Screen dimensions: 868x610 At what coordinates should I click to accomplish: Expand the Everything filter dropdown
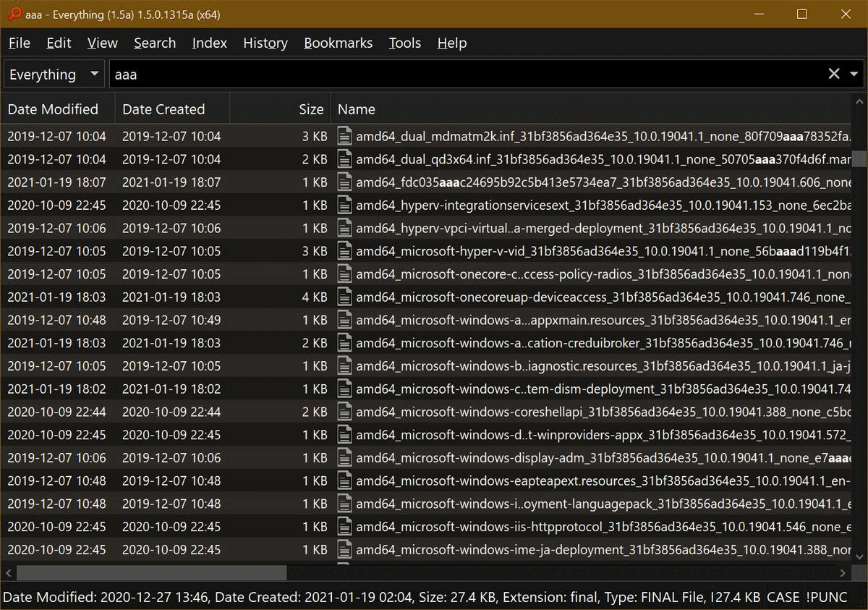[x=54, y=75]
